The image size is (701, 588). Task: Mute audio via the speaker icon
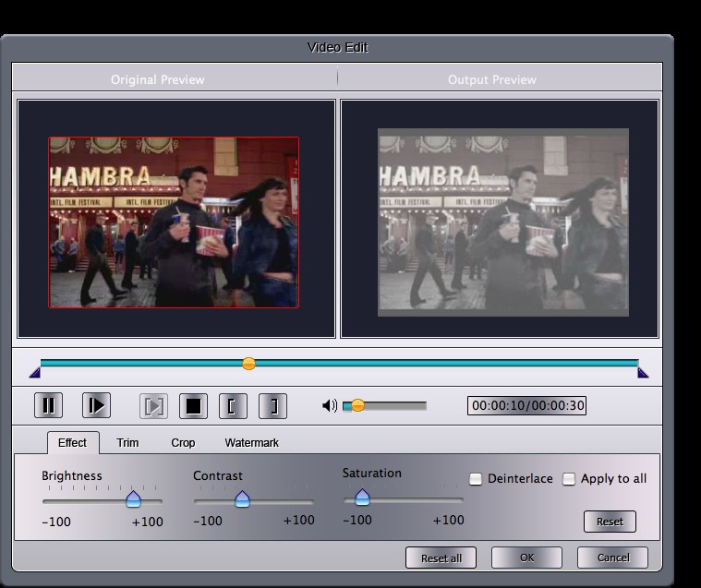330,406
